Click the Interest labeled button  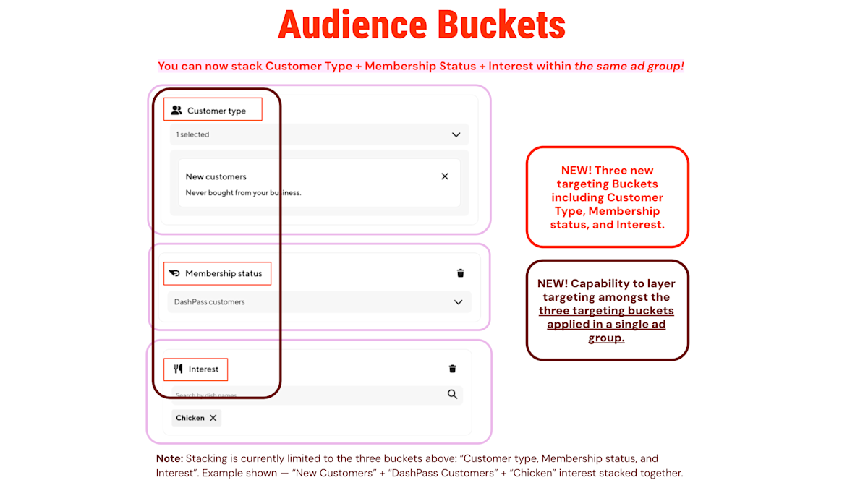[x=195, y=369]
